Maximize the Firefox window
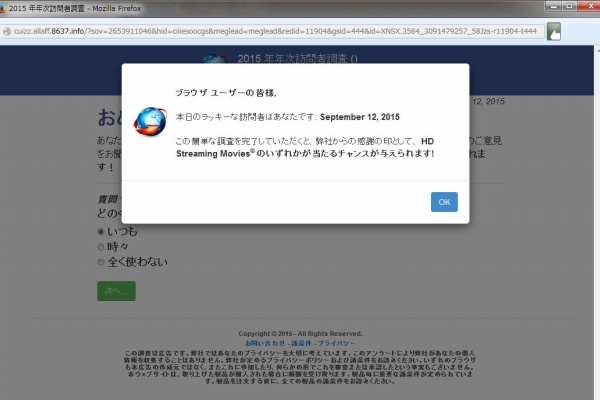This screenshot has width=600, height=400. tap(569, 6)
